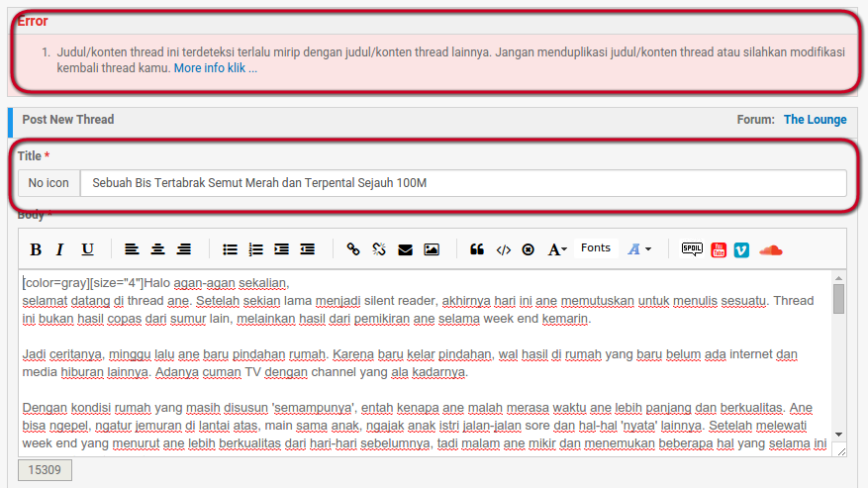Toggle italic formatting in the editor
868x488 pixels.
59,249
